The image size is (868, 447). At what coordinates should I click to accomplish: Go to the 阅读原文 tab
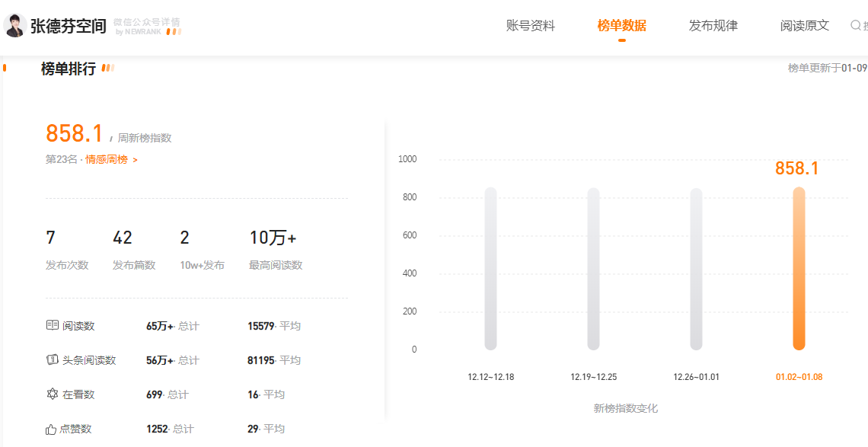click(804, 25)
